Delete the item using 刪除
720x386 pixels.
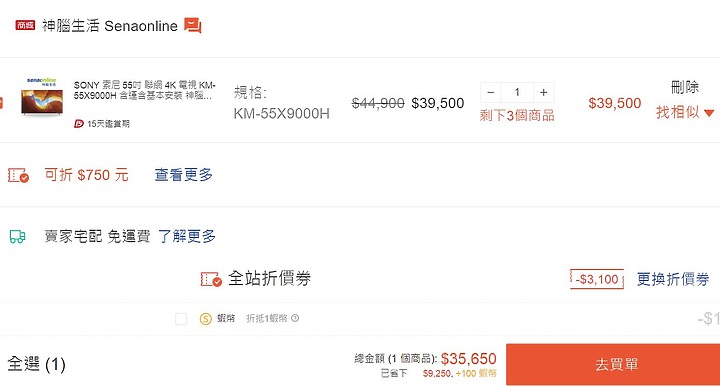click(685, 87)
